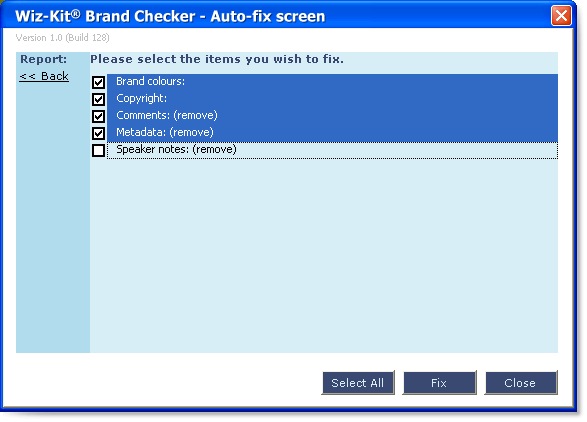587x422 pixels.
Task: Enable the Speaker notes (remove) checkbox
Action: click(x=98, y=150)
